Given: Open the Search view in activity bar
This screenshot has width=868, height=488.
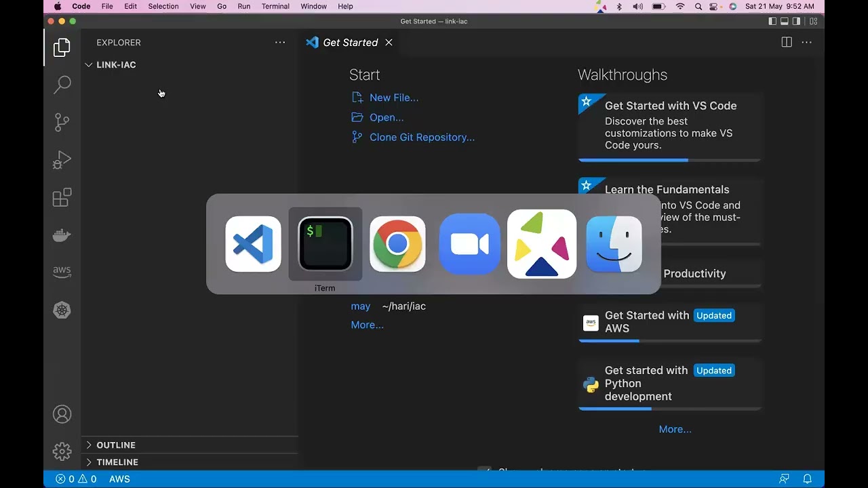Looking at the screenshot, I should click(62, 84).
